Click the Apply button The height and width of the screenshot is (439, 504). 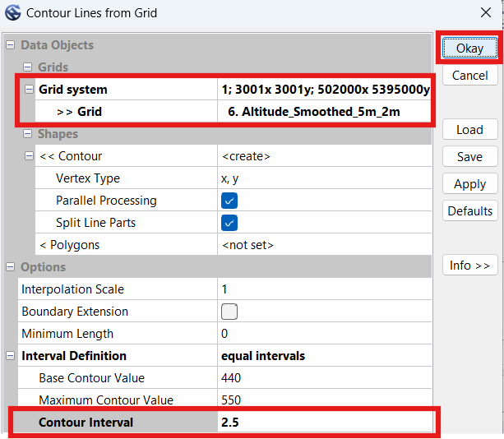[x=469, y=184]
